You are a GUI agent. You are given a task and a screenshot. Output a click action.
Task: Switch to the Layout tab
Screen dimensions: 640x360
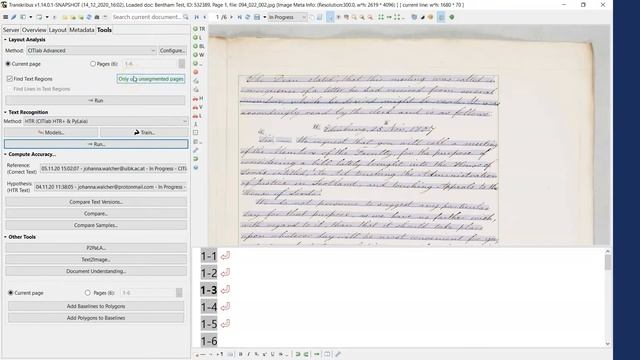click(x=58, y=30)
